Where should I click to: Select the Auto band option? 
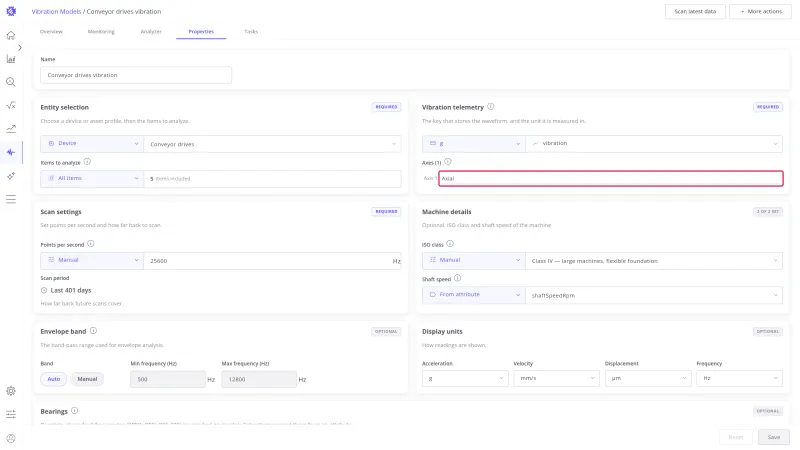coord(54,379)
